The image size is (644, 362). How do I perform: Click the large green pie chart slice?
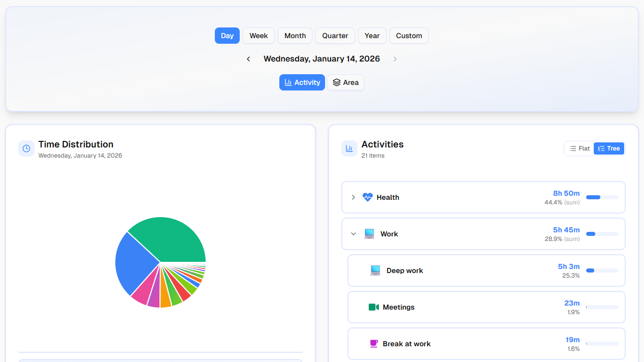point(173,239)
